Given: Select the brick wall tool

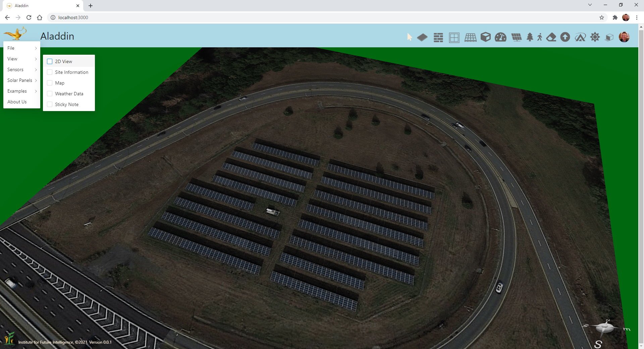Looking at the screenshot, I should pos(438,37).
